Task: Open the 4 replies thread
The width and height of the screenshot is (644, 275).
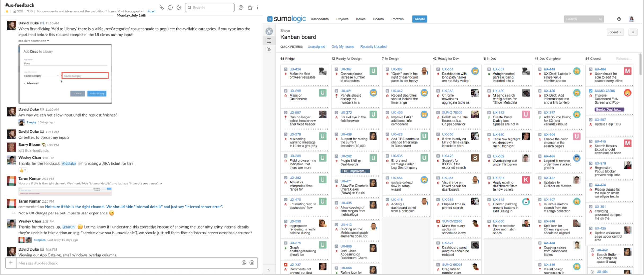Action: pos(39,240)
